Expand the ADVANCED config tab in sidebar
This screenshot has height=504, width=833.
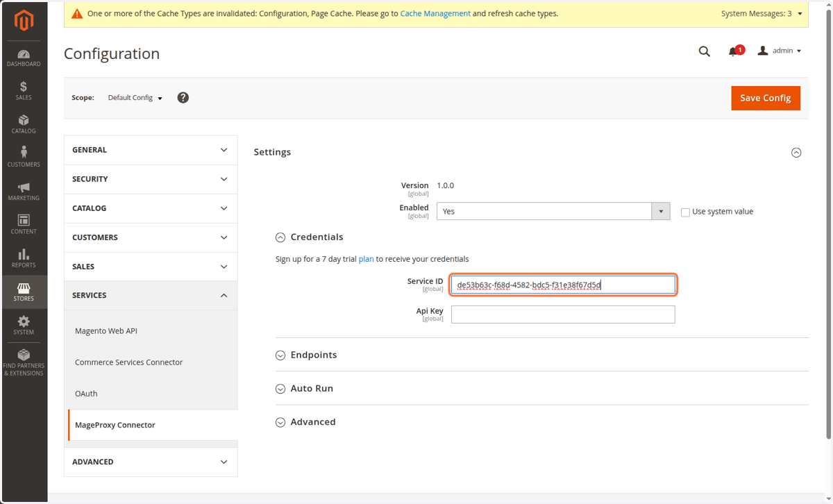151,462
